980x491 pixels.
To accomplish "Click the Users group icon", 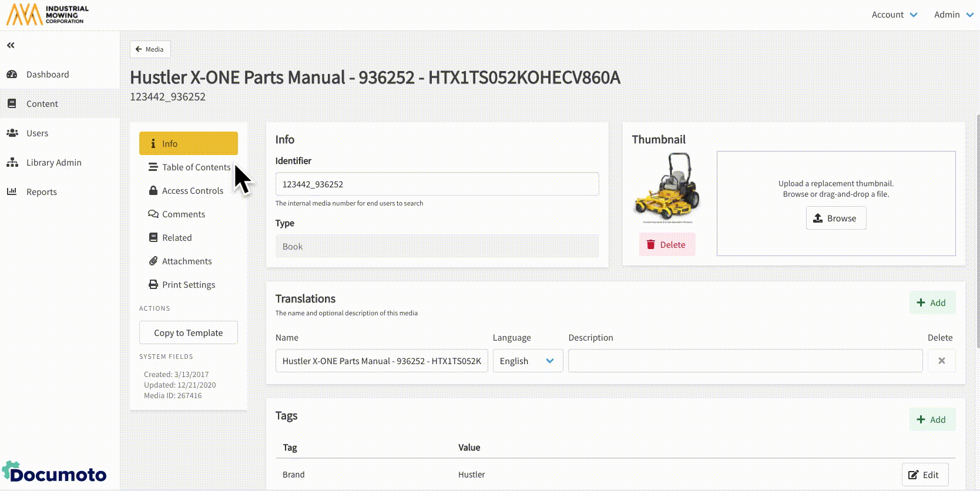I will tap(12, 133).
